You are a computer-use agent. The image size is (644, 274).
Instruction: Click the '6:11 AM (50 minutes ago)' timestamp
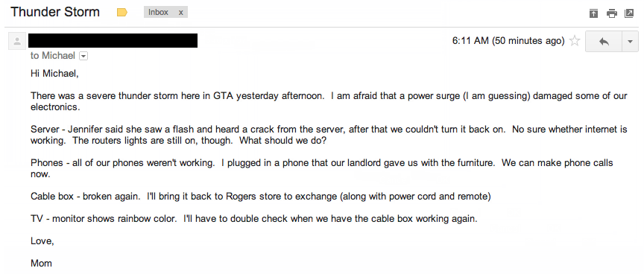tap(508, 41)
